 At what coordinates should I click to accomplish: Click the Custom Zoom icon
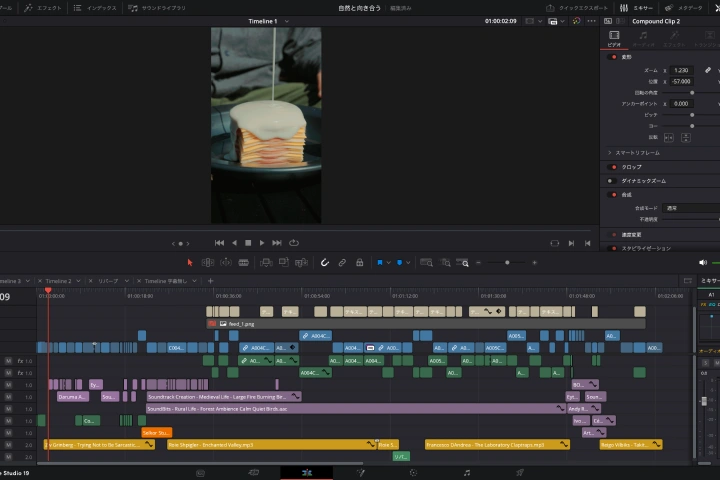462,262
